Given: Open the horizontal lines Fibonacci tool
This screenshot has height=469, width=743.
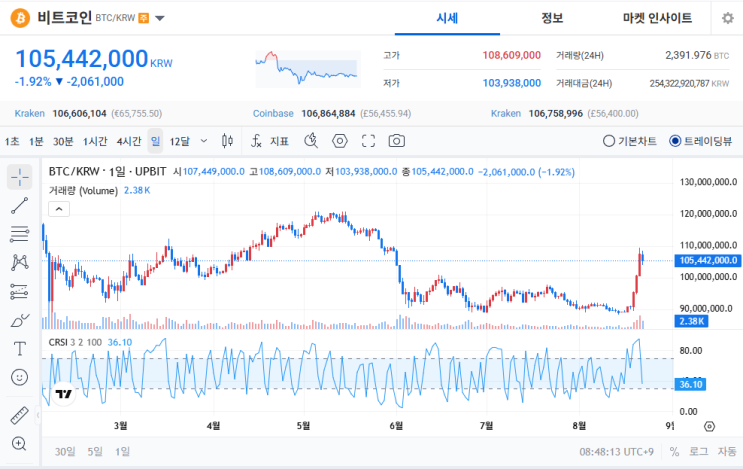Looking at the screenshot, I should (x=19, y=234).
